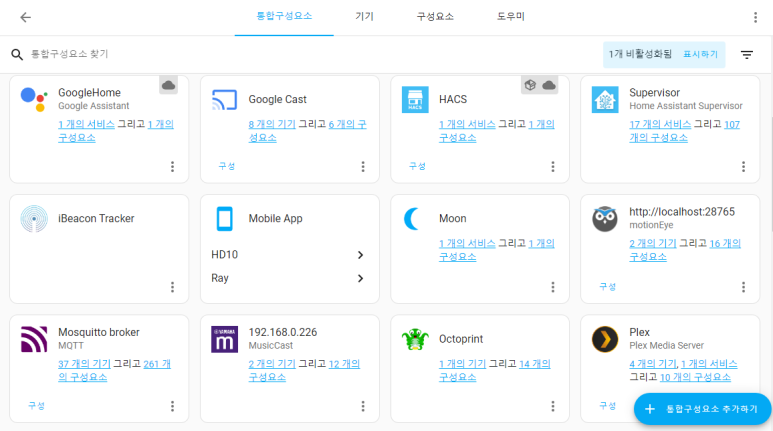Click the Moon crescent logo
This screenshot has width=773, height=431.
coord(412,218)
